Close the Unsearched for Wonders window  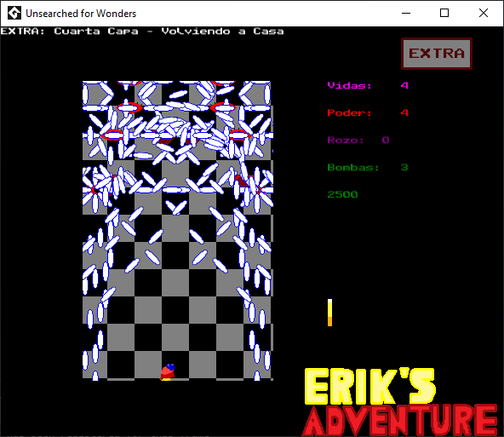pos(484,13)
